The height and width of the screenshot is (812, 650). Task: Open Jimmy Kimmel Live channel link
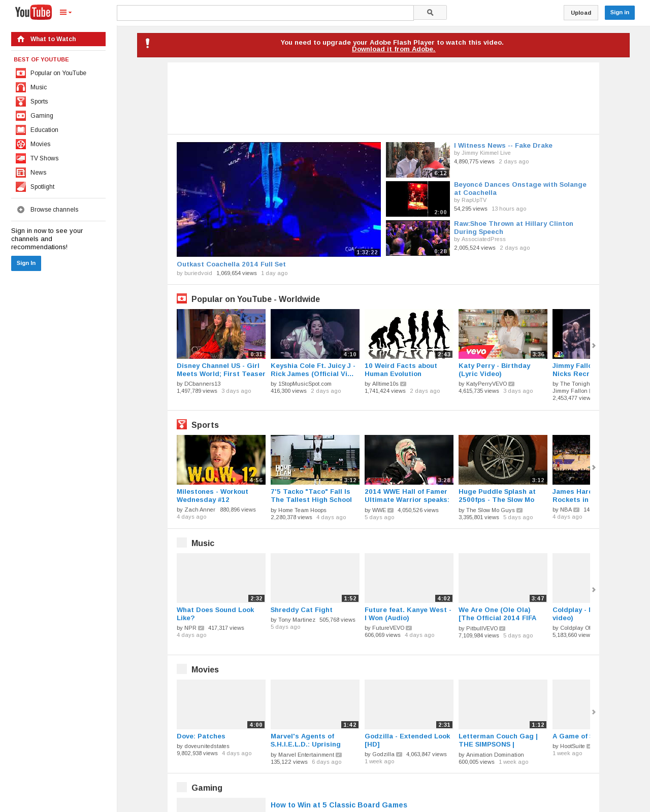[x=486, y=153]
